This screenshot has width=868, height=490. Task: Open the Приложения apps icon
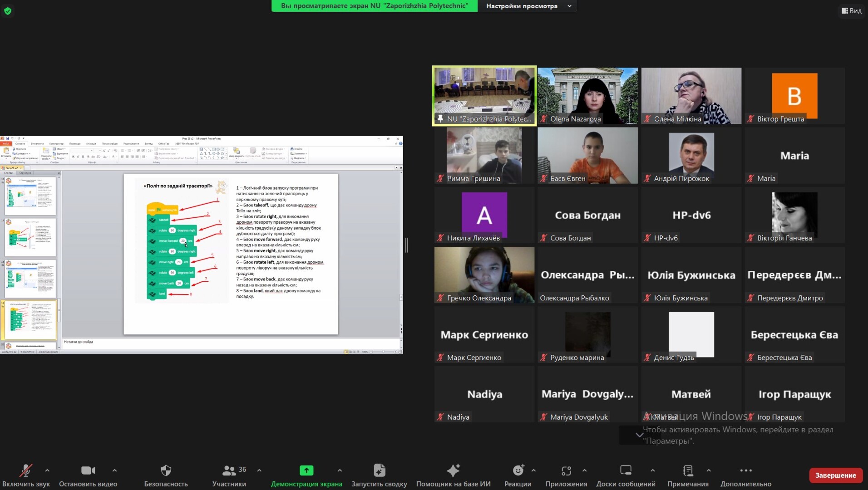tap(566, 471)
